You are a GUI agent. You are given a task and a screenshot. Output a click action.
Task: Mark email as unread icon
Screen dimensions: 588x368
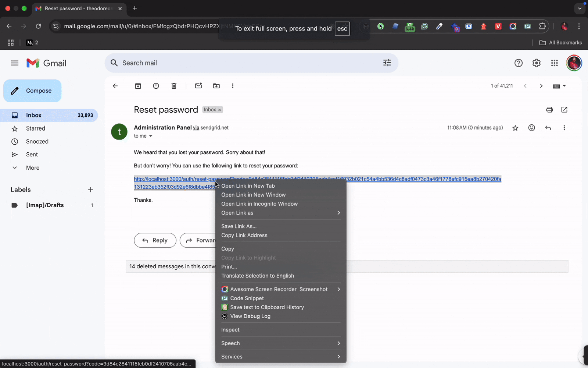pyautogui.click(x=198, y=86)
